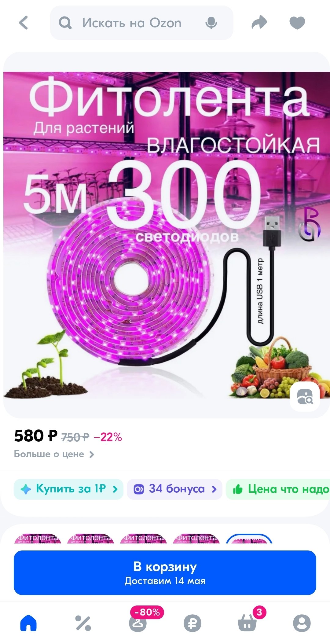The image size is (330, 644).
Task: Tap the Цена что надо green chip
Action: pyautogui.click(x=278, y=489)
